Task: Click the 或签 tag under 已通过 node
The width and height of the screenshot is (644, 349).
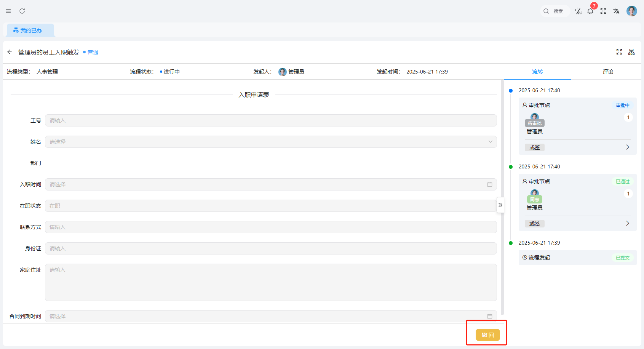Action: click(x=535, y=224)
